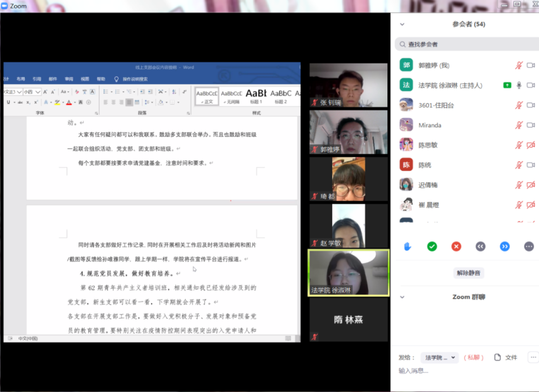This screenshot has height=392, width=539.
Task: Toggle the video icon for 陈思敏
Action: coord(531,145)
